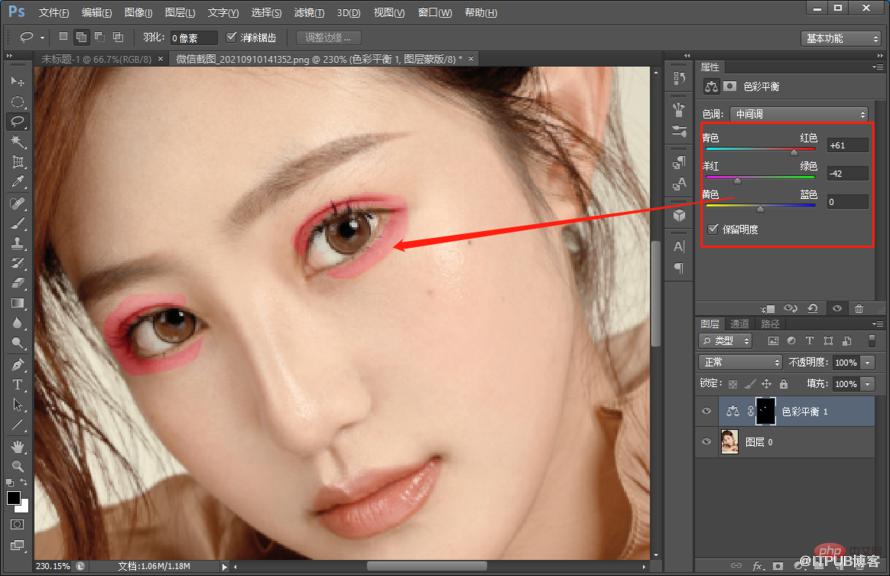Click the screen mode icon
Image resolution: width=890 pixels, height=576 pixels.
[x=18, y=545]
